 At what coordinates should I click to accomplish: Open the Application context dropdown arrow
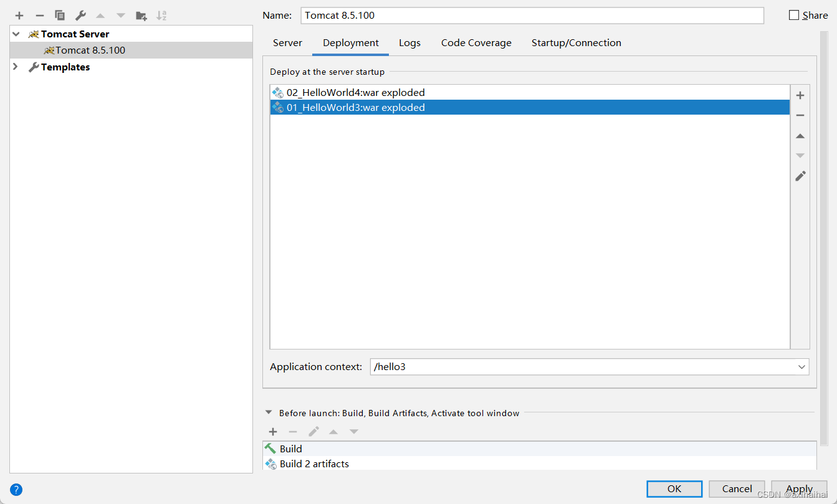click(801, 367)
